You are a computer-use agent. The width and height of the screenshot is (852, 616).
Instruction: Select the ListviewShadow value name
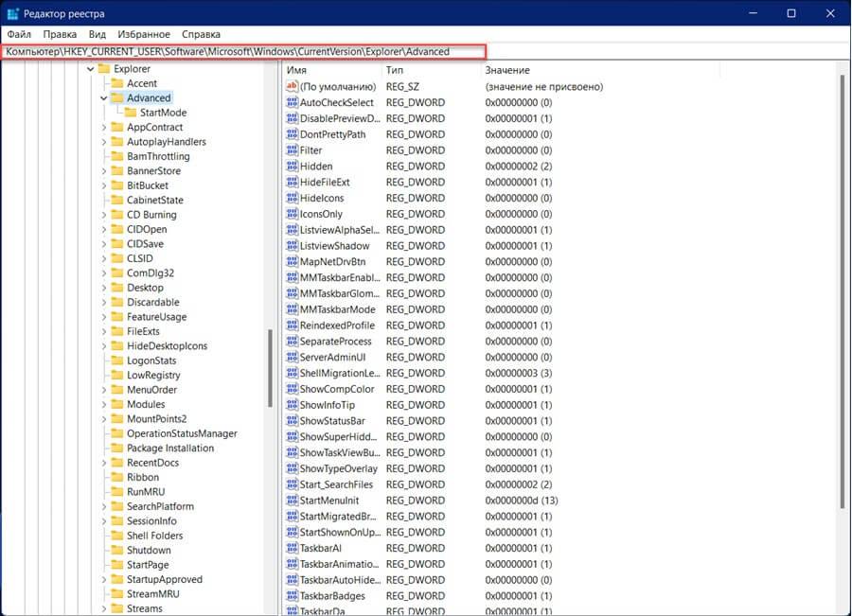(x=335, y=245)
